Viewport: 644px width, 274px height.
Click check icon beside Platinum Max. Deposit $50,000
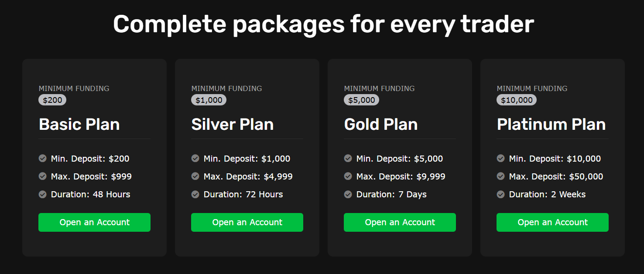point(500,176)
